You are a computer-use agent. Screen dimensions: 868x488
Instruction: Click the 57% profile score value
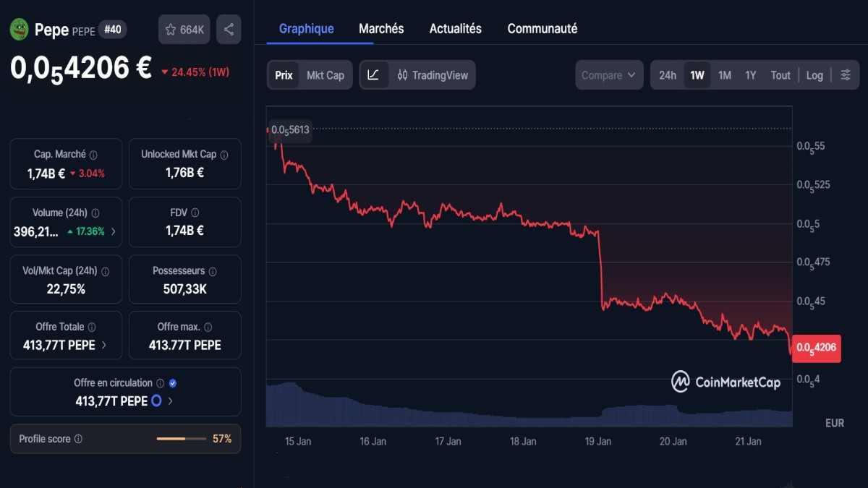tap(222, 439)
